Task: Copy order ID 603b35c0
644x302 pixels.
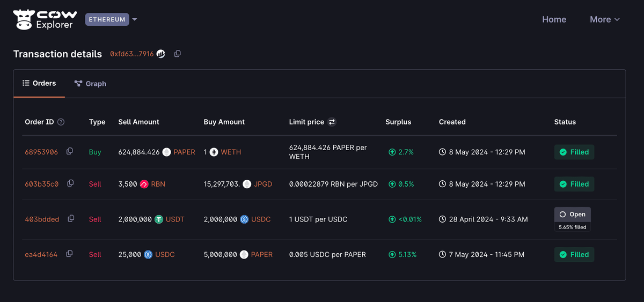Action: (x=70, y=183)
